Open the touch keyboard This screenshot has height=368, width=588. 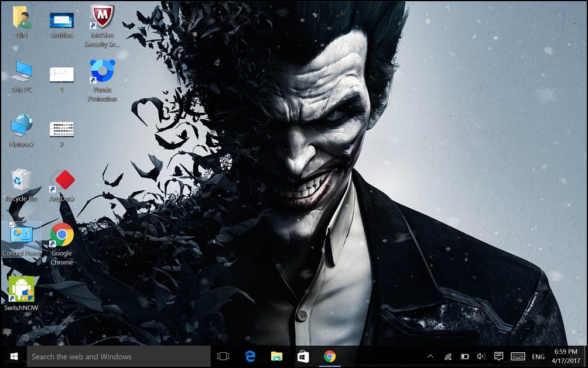click(518, 356)
